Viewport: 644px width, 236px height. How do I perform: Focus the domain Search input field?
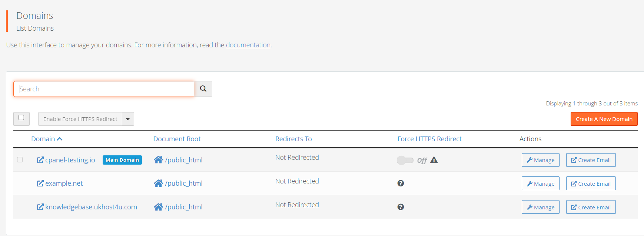pyautogui.click(x=104, y=89)
